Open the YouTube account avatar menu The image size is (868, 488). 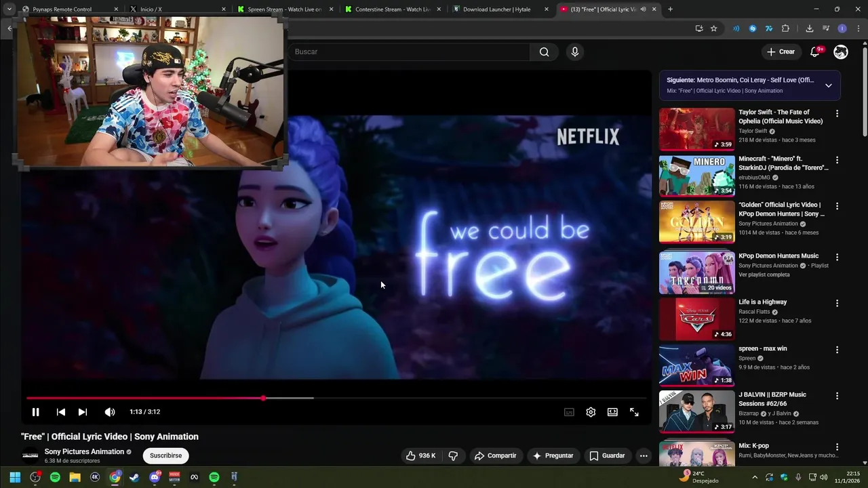(x=841, y=52)
